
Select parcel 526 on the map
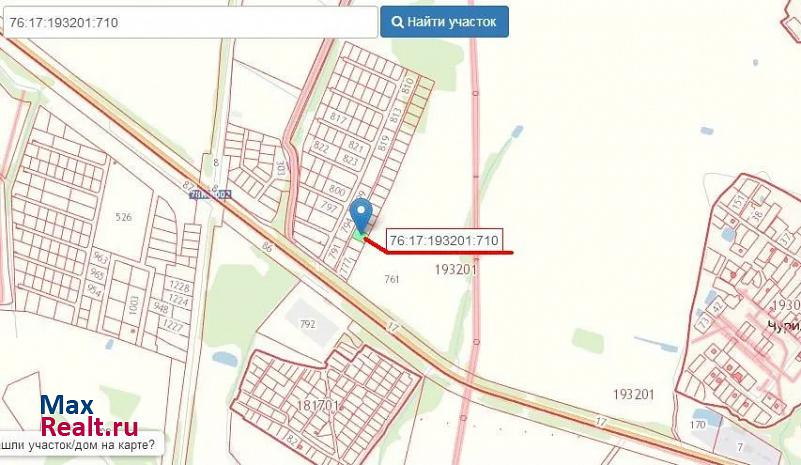[124, 217]
